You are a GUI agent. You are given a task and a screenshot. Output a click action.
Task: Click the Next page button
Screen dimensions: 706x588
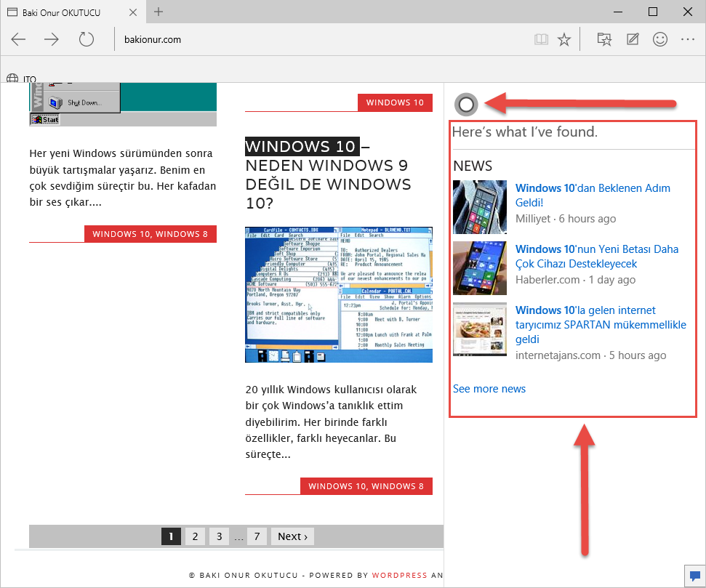[293, 536]
